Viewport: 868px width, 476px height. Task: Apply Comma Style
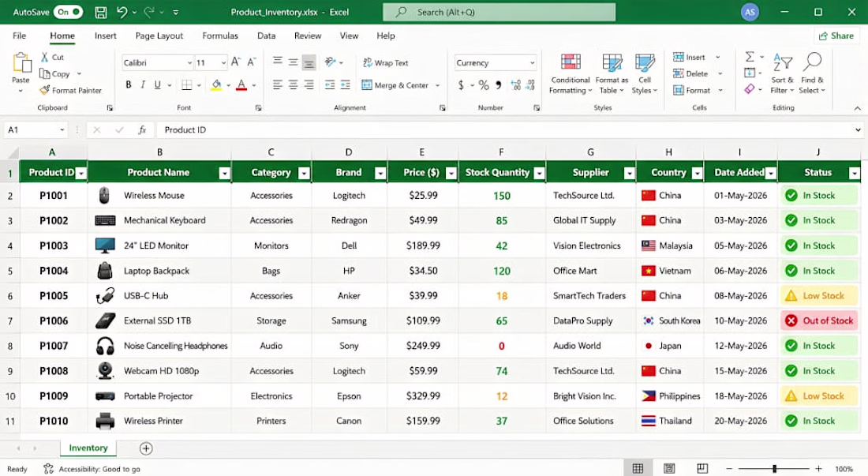pos(499,85)
